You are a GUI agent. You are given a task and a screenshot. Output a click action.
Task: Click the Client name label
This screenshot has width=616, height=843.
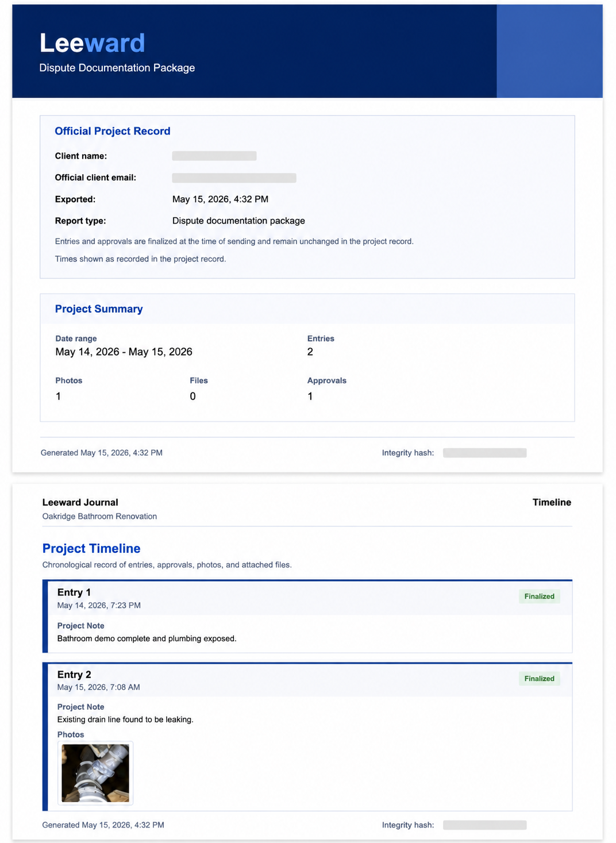(81, 156)
